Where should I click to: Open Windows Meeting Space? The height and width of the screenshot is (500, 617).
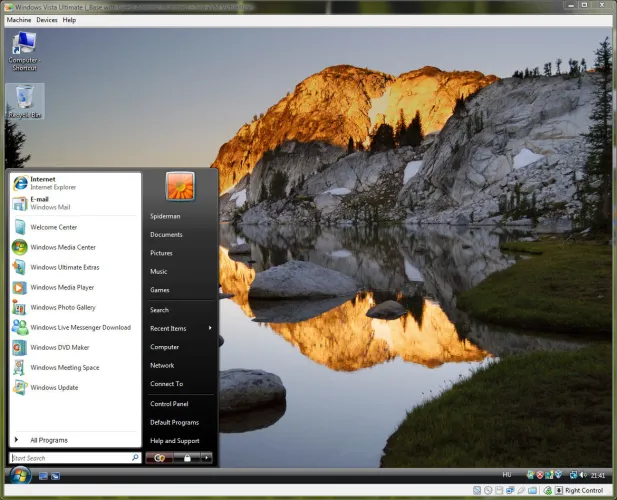point(75,368)
